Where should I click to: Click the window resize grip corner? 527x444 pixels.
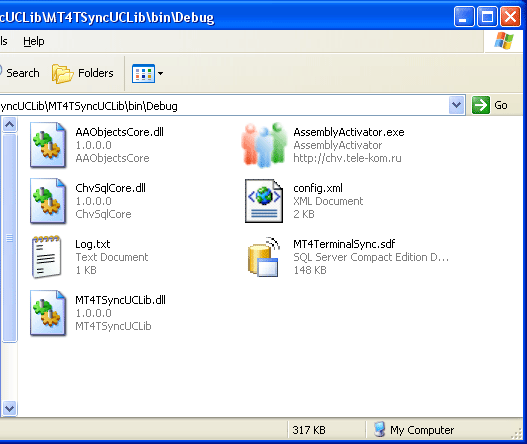pos(517,434)
